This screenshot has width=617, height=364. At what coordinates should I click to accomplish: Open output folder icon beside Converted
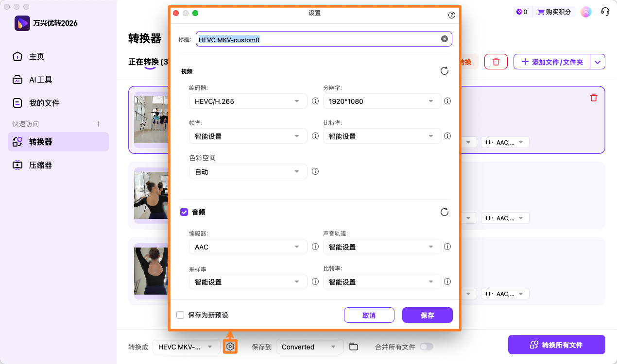(353, 347)
